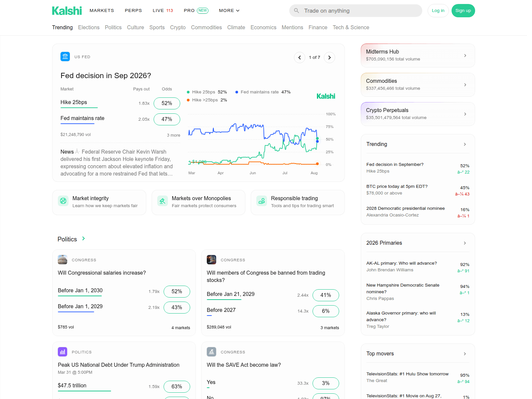Click the Market integrity icon
Screen dimensions: 532x399
point(63,201)
